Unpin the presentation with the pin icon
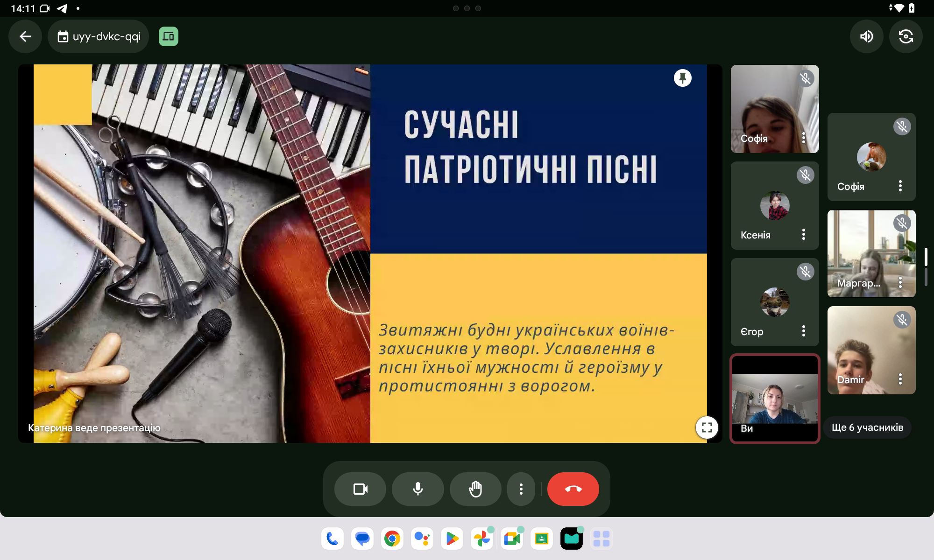Screen dimensions: 934x560 tap(682, 78)
